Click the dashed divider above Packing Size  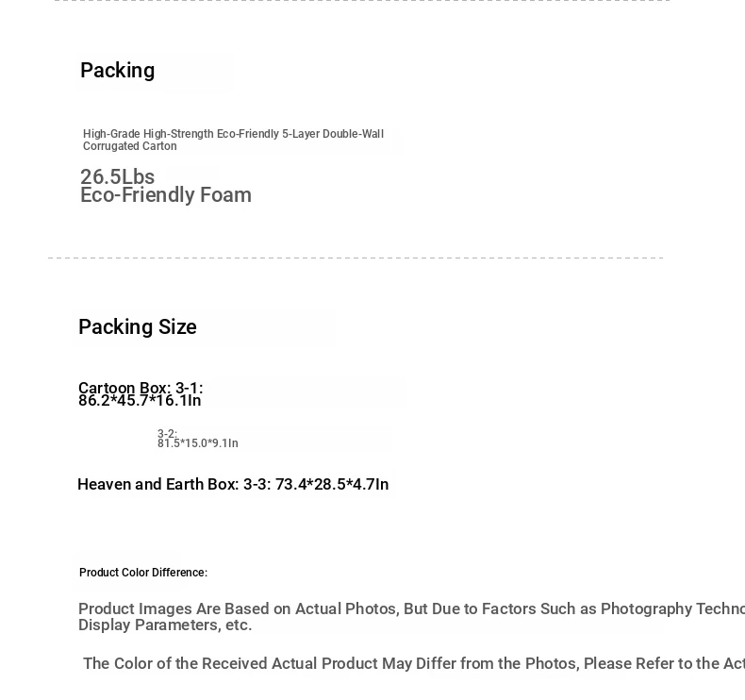356,258
